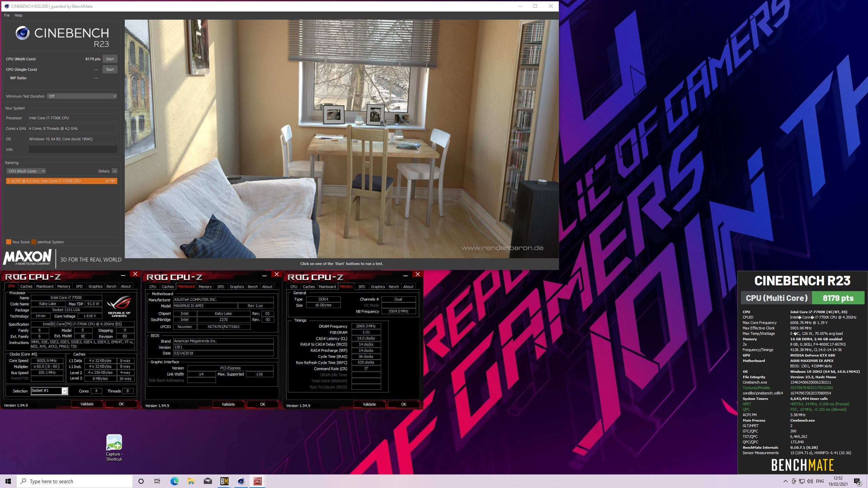Image resolution: width=868 pixels, height=488 pixels.
Task: Click Validate in the first CPU-Z window
Action: click(87, 404)
